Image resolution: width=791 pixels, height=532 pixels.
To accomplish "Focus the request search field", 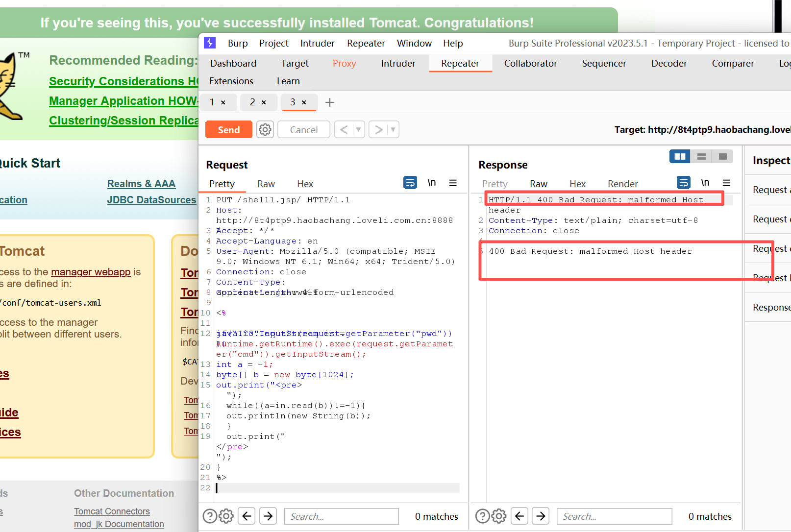I will (342, 516).
